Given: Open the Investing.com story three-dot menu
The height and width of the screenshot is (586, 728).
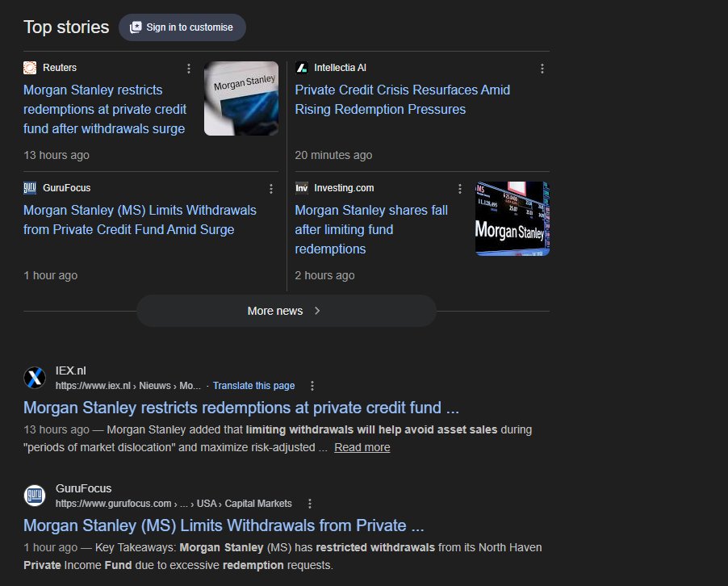Looking at the screenshot, I should point(460,189).
